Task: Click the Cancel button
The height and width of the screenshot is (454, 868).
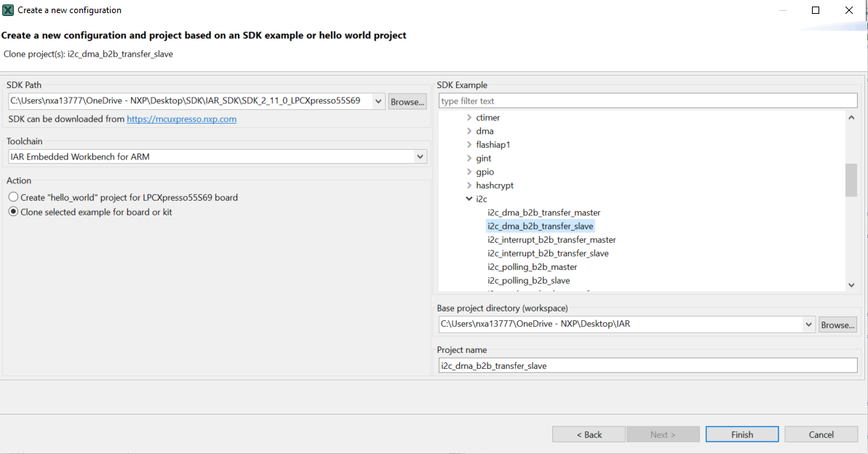Action: tap(821, 434)
